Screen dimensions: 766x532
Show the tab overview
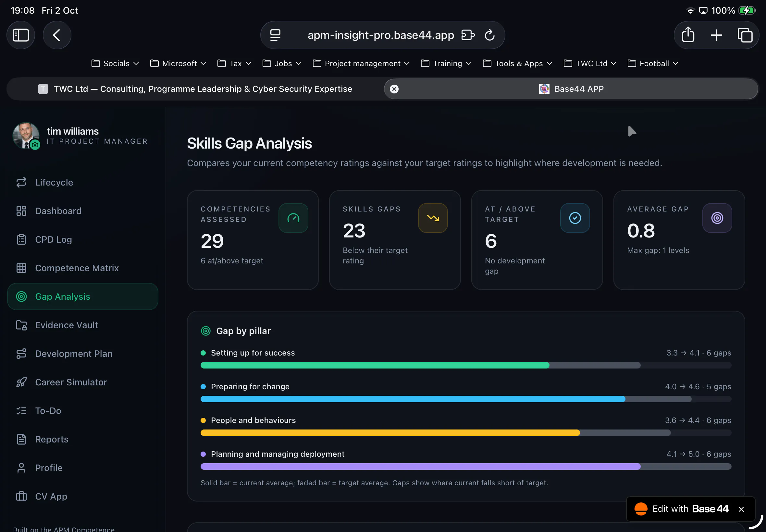point(745,35)
